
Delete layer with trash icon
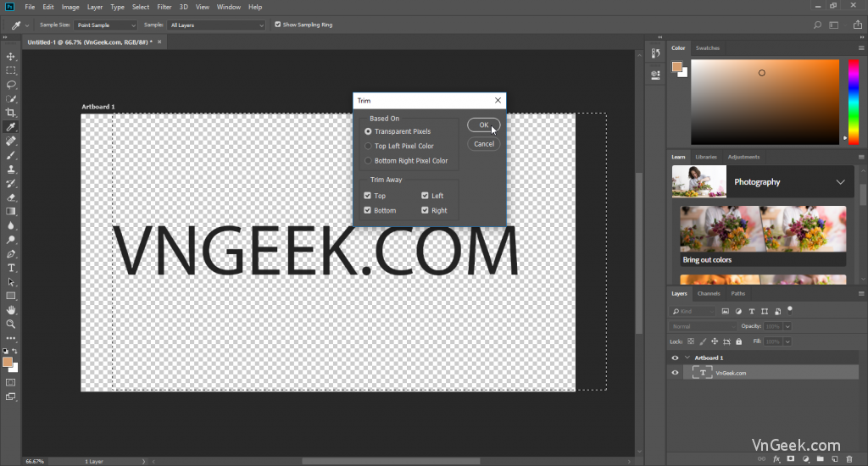click(849, 459)
